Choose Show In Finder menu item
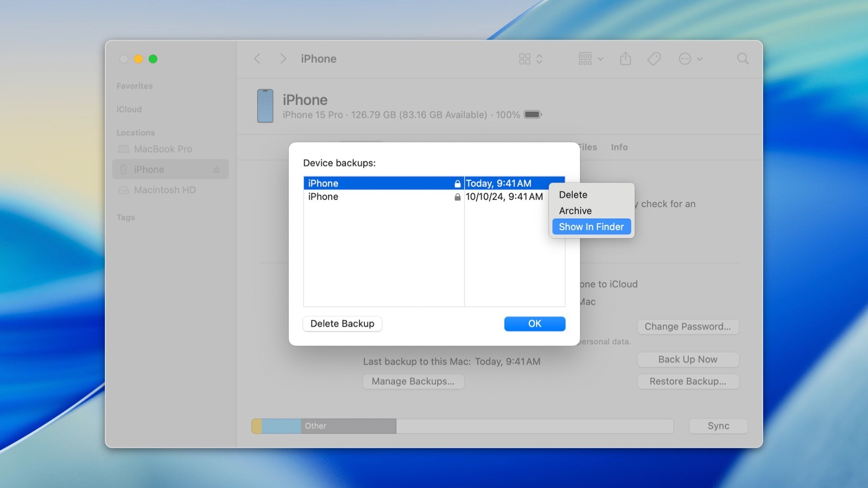The image size is (868, 488). click(591, 227)
